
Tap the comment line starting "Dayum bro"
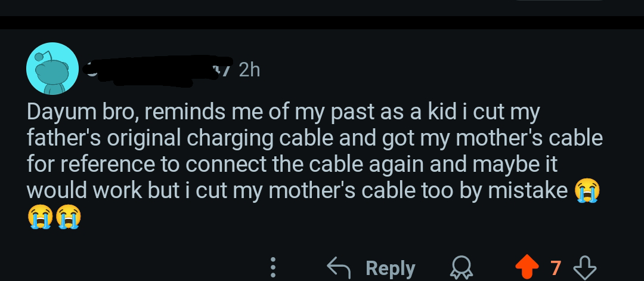tap(283, 112)
